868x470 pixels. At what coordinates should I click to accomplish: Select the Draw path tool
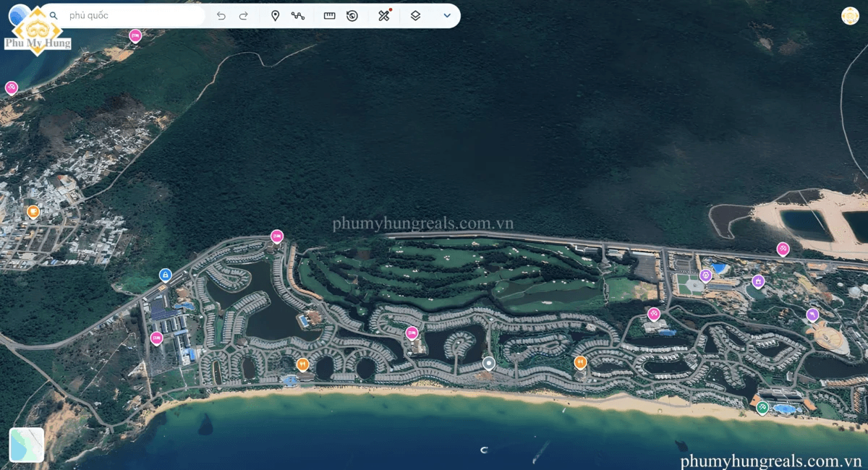tap(298, 15)
